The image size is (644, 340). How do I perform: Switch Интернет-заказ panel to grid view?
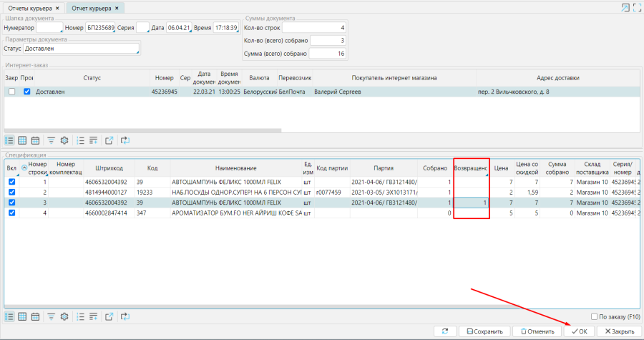pyautogui.click(x=22, y=140)
